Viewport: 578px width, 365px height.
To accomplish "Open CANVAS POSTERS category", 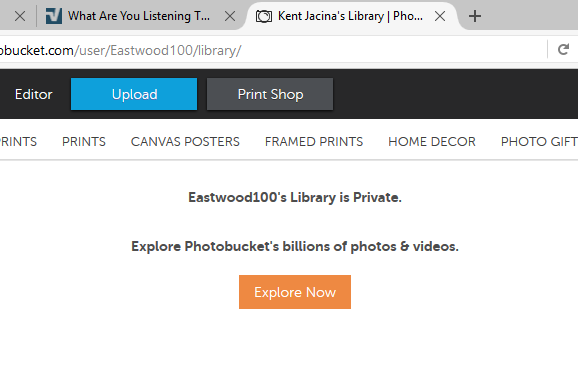I will click(185, 142).
